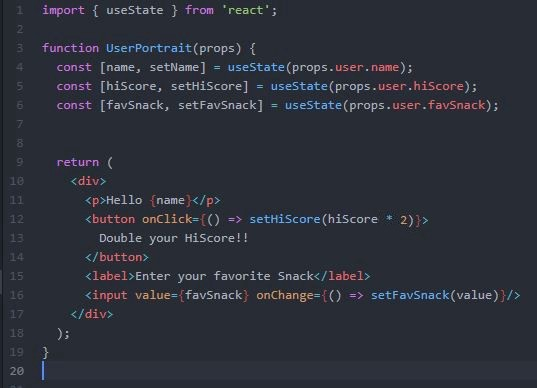
Task: Click 'Hello' text inside the p tag
Action: pos(124,200)
